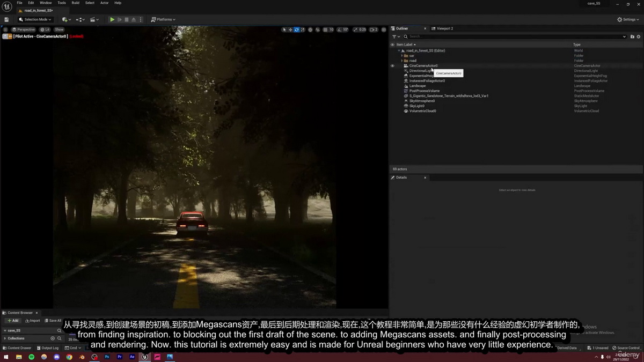644x362 pixels.
Task: Close the Details panel tab
Action: (425, 178)
